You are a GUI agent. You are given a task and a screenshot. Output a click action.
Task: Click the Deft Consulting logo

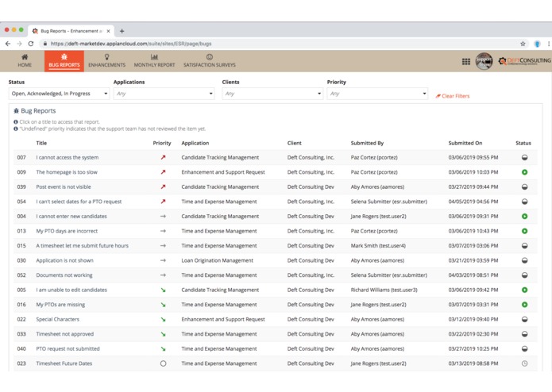click(524, 61)
